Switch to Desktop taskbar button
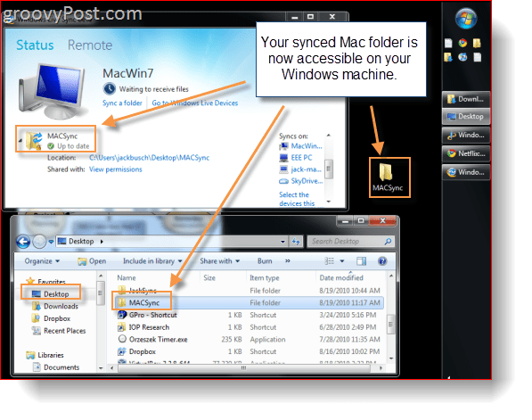The width and height of the screenshot is (532, 420). click(x=466, y=117)
